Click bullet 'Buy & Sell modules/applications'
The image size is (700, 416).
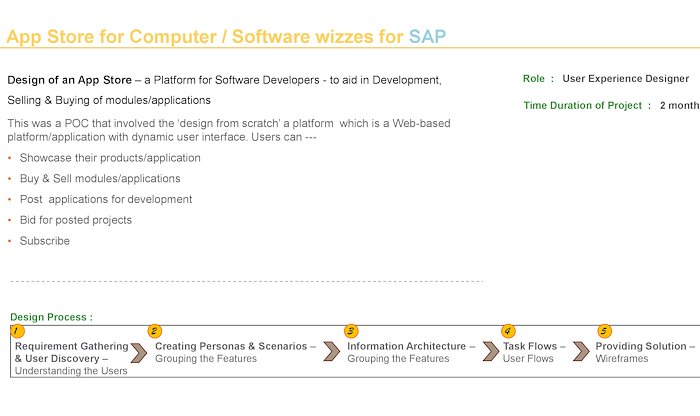(100, 179)
